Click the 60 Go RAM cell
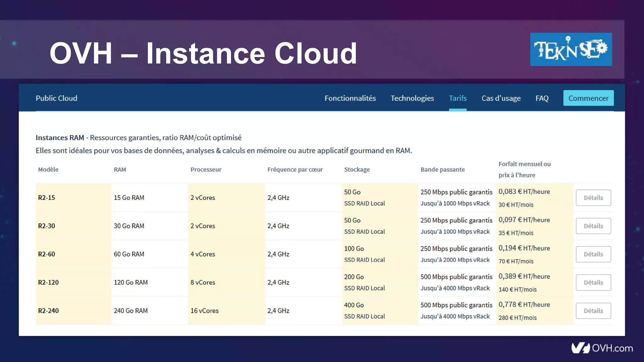644x362 pixels. tap(129, 254)
